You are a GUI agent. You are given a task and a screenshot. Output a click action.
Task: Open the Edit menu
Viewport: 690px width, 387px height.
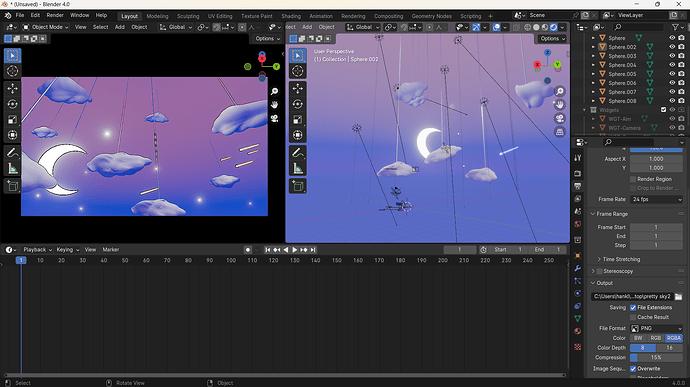pyautogui.click(x=35, y=15)
